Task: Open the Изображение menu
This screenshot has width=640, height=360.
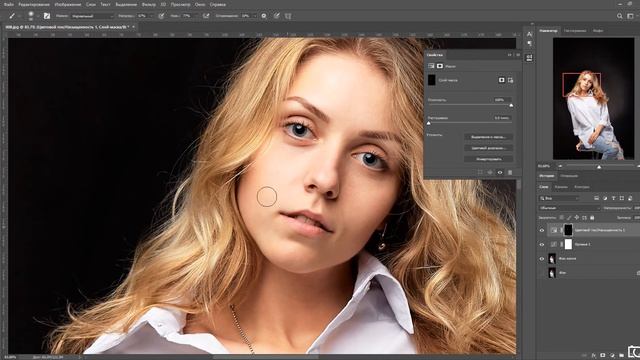Action: click(x=68, y=4)
